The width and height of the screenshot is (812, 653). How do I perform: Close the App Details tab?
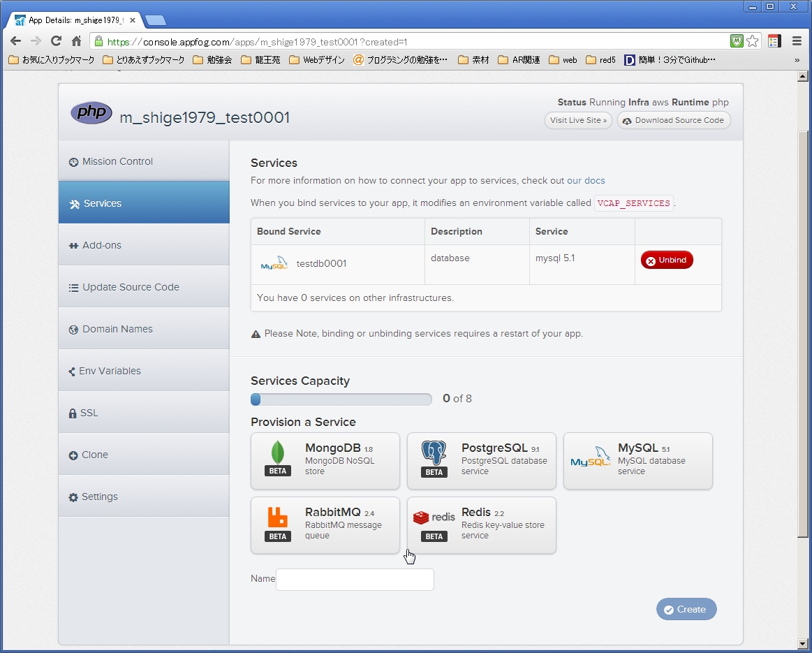(x=133, y=20)
